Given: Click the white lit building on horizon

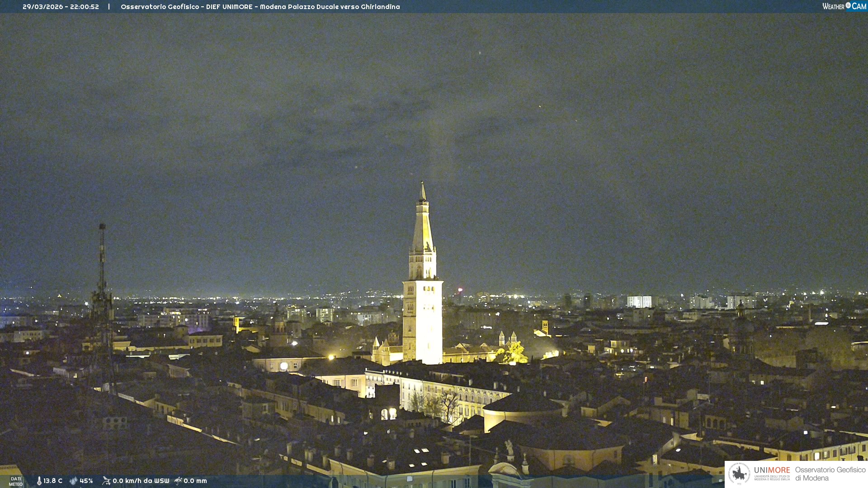Looking at the screenshot, I should (x=639, y=302).
